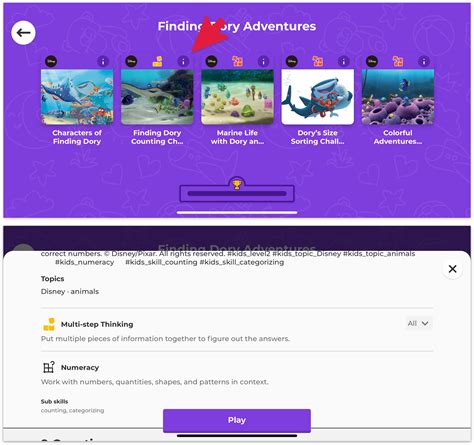This screenshot has width=474, height=445.
Task: Open info icon for Finding Dory Counting Challenge
Action: coord(183,61)
